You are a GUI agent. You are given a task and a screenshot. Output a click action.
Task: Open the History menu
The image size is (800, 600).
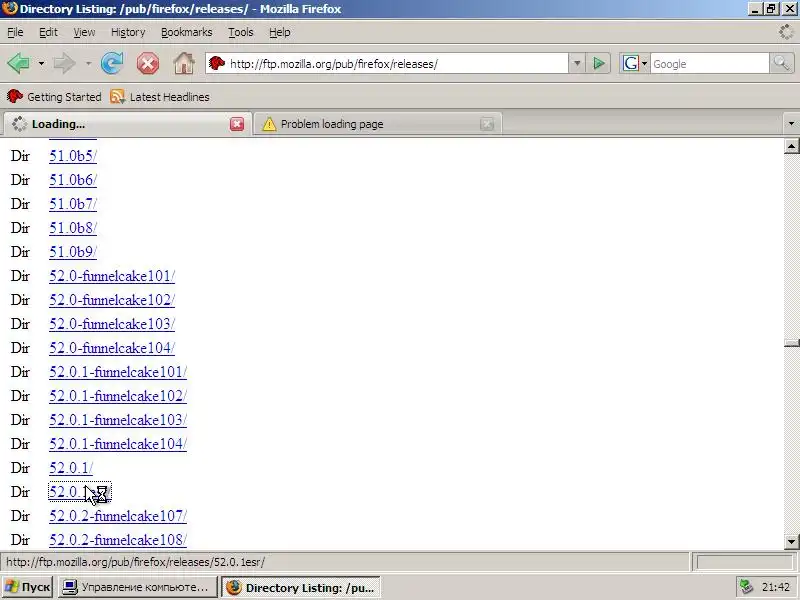coord(128,32)
